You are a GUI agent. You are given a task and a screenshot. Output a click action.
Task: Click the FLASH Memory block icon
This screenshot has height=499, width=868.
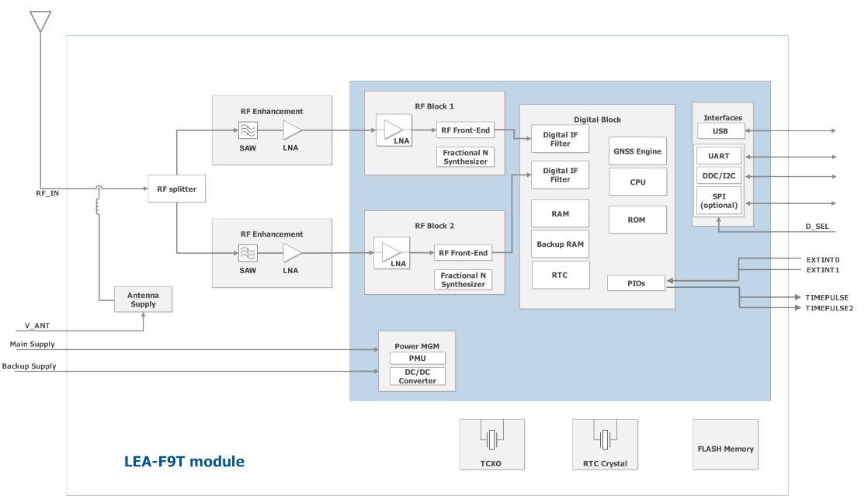[725, 444]
